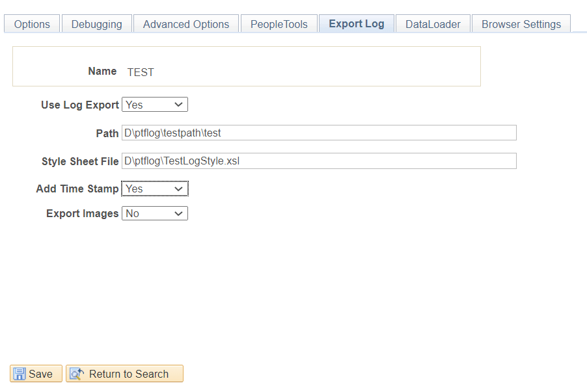The height and width of the screenshot is (392, 587).
Task: Switch to the Options tab
Action: pos(31,23)
